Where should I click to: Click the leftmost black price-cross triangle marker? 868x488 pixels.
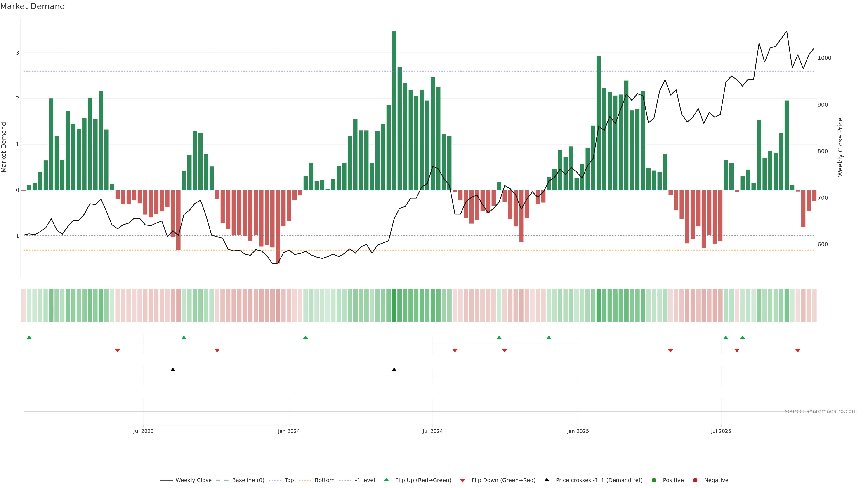tap(173, 370)
